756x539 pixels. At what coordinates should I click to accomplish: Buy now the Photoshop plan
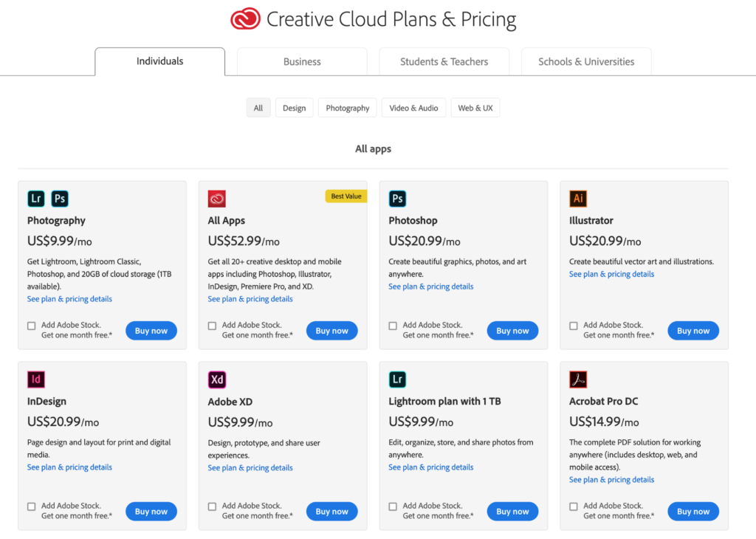coord(512,331)
